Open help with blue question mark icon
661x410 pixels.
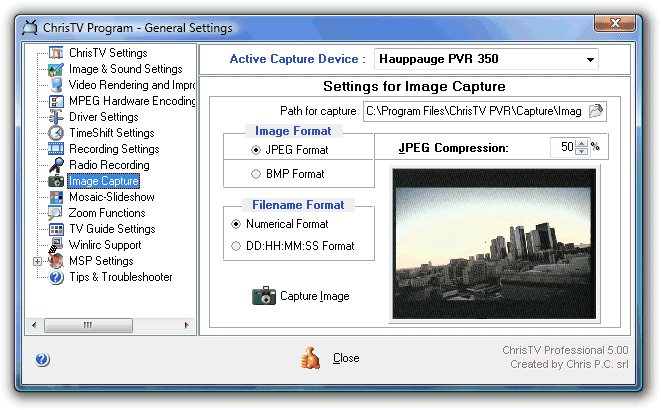[42, 359]
